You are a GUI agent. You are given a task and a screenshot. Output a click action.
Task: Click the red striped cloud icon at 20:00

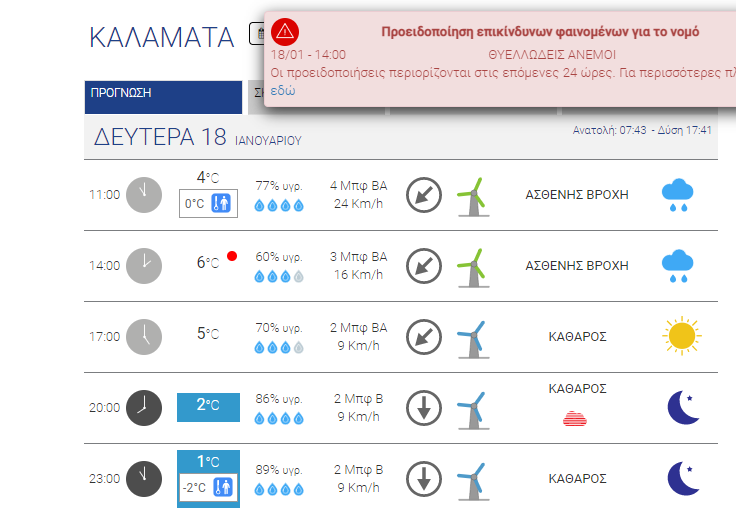(575, 418)
